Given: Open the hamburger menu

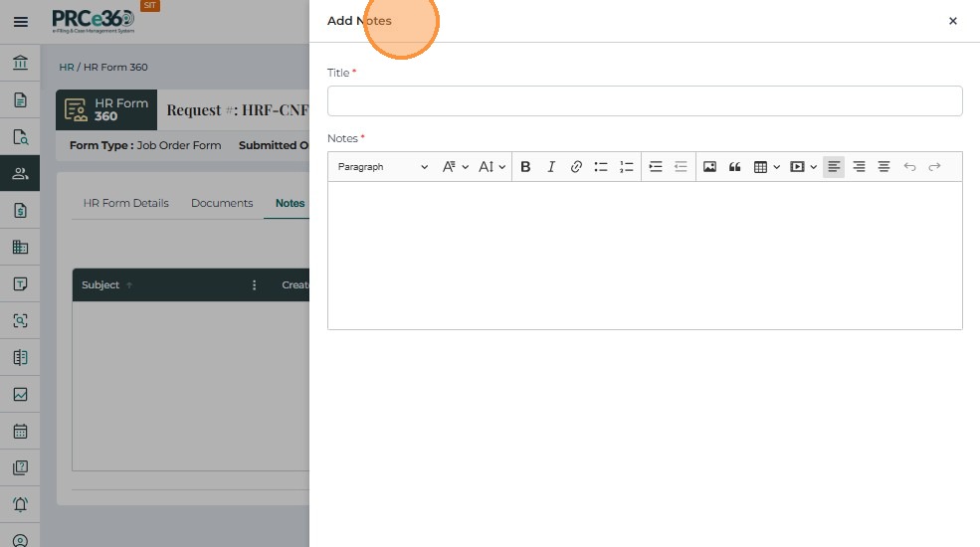Looking at the screenshot, I should (21, 22).
